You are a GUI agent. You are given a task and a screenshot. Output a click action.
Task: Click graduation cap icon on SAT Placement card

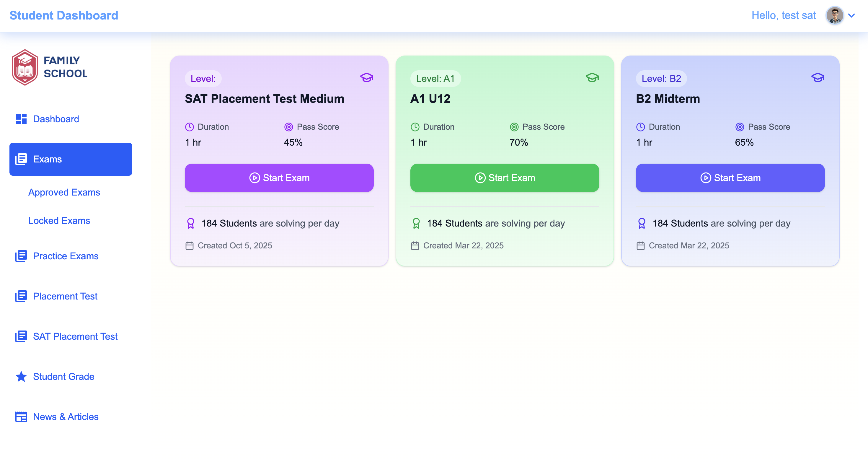coord(367,78)
